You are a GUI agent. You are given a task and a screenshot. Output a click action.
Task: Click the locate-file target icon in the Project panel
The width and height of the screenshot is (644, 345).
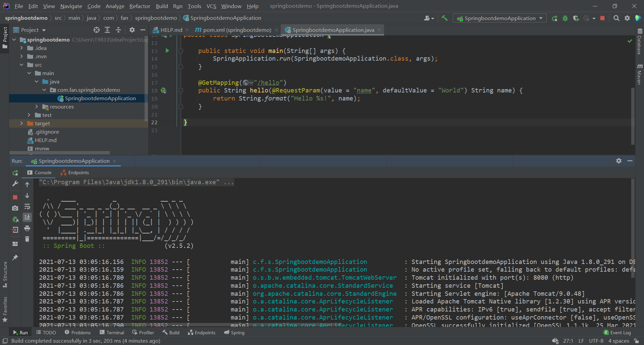tap(97, 30)
